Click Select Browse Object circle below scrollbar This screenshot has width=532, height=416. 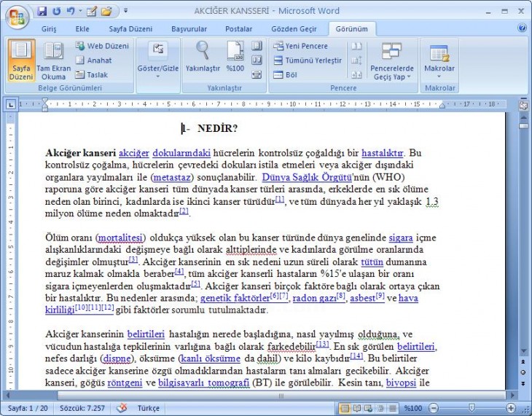pos(523,372)
